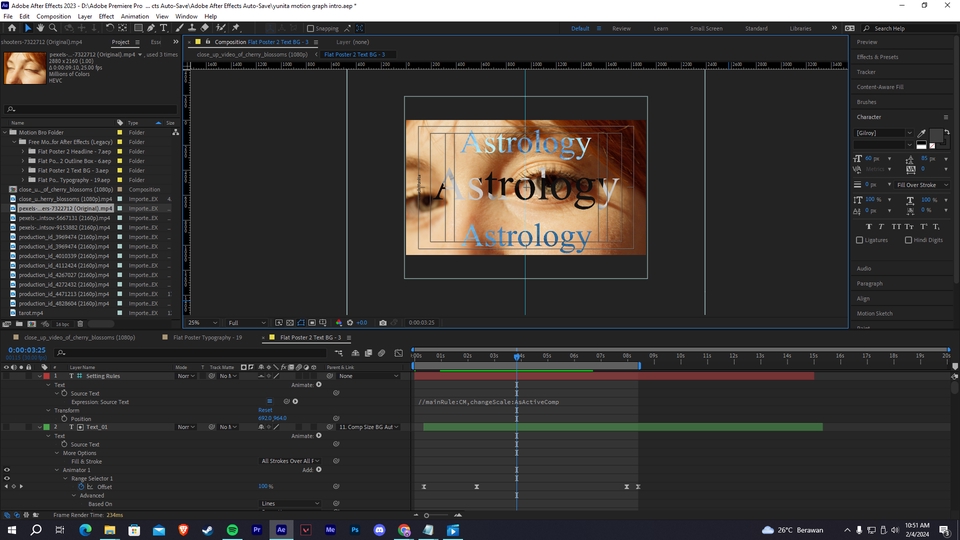
Task: Select the Roto Brush tool
Action: point(220,28)
